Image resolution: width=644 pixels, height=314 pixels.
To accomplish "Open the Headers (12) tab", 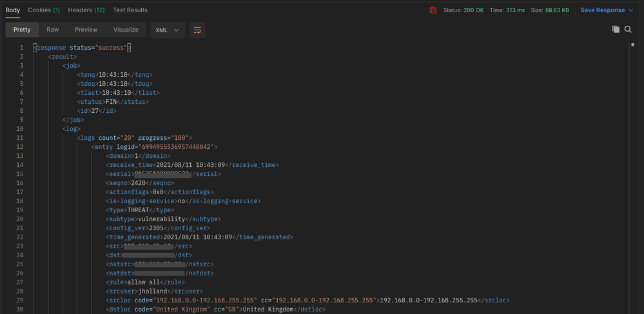I will pos(86,10).
